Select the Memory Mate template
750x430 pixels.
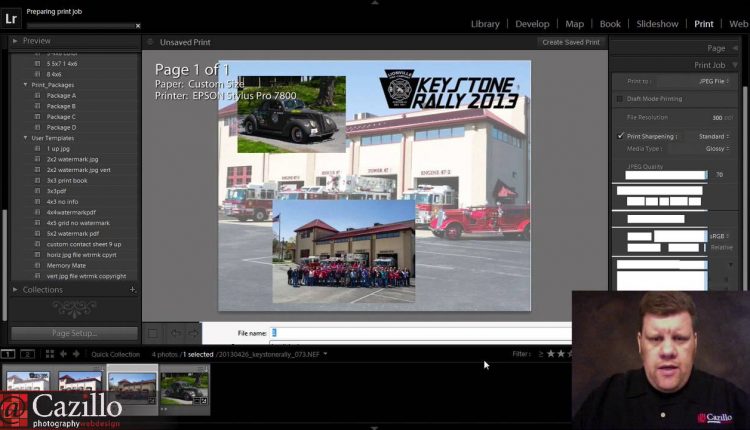66,265
